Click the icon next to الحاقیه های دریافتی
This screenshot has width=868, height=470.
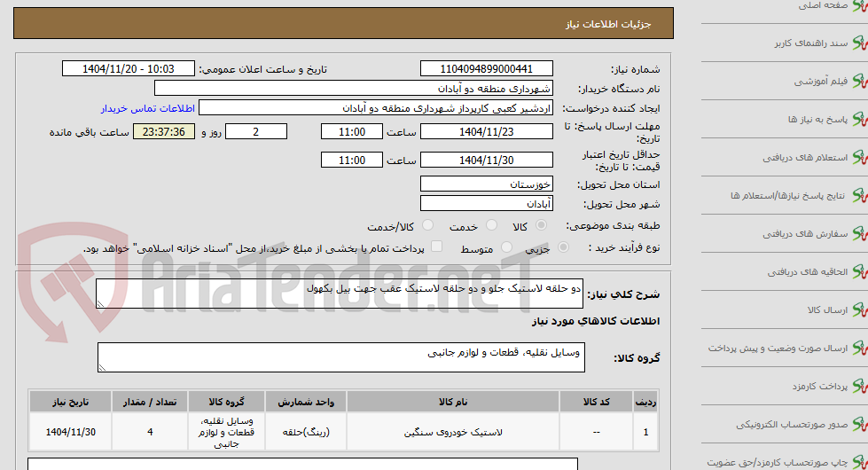860,272
